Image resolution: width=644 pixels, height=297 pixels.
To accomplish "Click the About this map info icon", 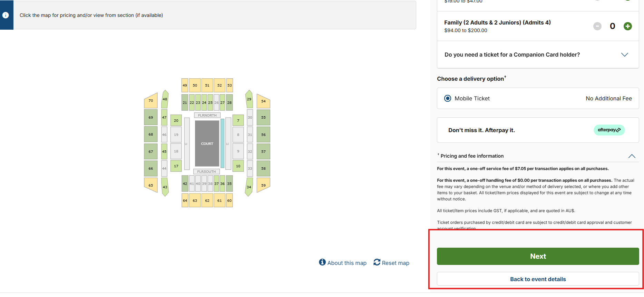I will tap(322, 262).
